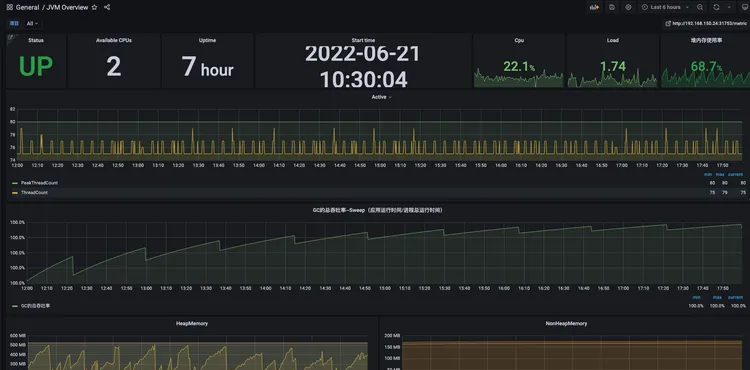The image size is (750, 370).
Task: Click the Start time panel title
Action: pyautogui.click(x=363, y=41)
